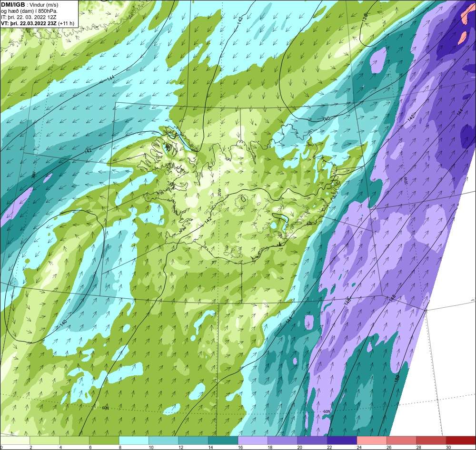Click the legend tick label '8'

(x=120, y=447)
